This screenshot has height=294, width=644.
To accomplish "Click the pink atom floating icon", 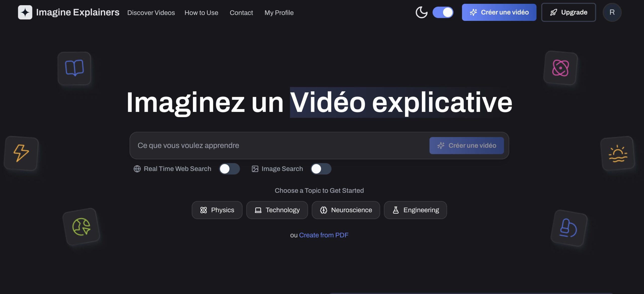I will click(x=560, y=68).
